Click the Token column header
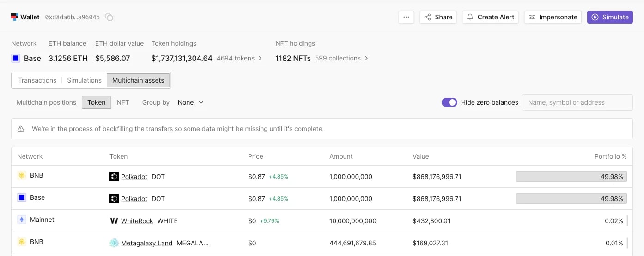Screen dimensions: 644x256 coord(118,156)
